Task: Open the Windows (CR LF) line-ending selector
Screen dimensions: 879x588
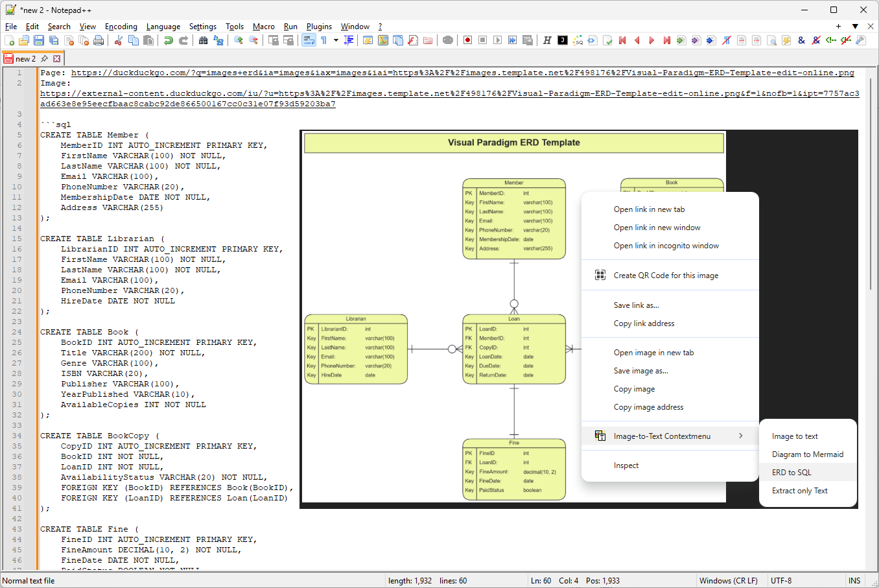Action: [x=728, y=581]
